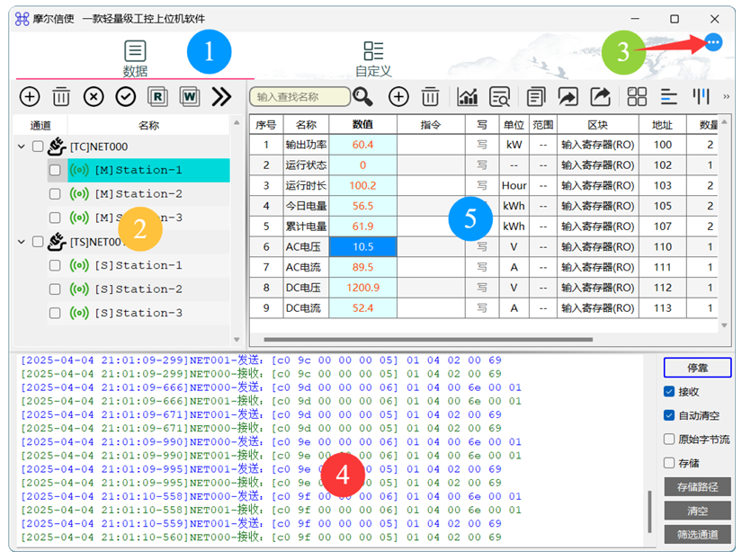Collapse the [TS]NET001 tree node
Viewport: 742px width, 560px height.
tap(22, 242)
